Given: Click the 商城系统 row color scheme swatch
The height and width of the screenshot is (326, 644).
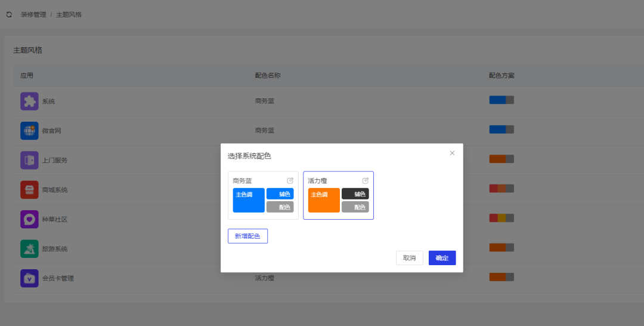Looking at the screenshot, I should click(x=501, y=189).
